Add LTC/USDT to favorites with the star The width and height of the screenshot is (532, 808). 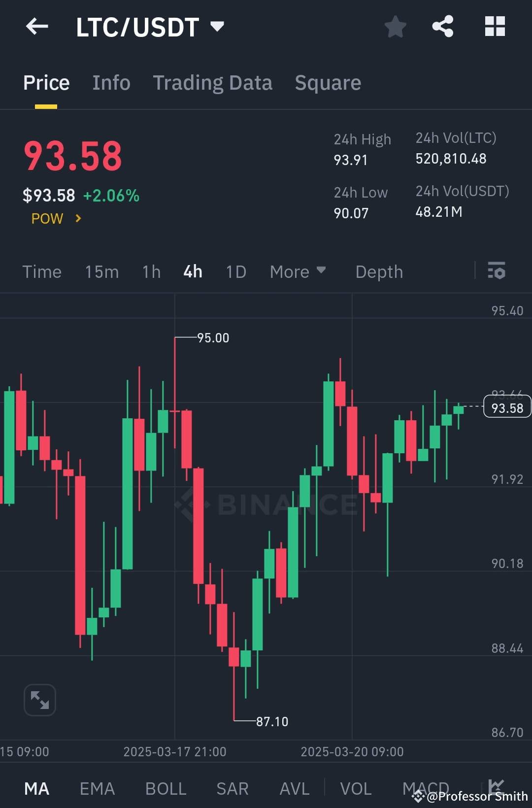[396, 27]
